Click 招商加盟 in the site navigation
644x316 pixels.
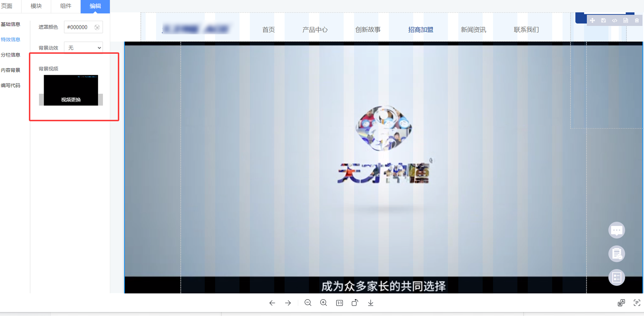[421, 30]
